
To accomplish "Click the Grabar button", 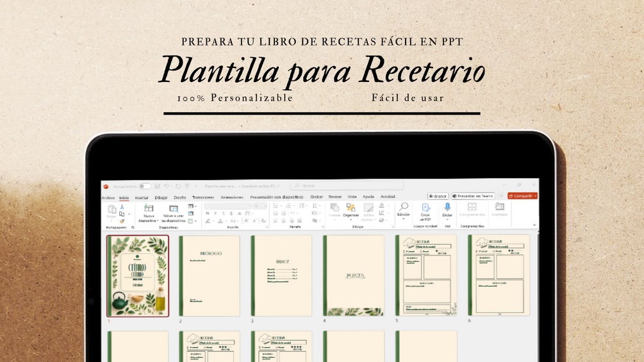I will [x=438, y=196].
